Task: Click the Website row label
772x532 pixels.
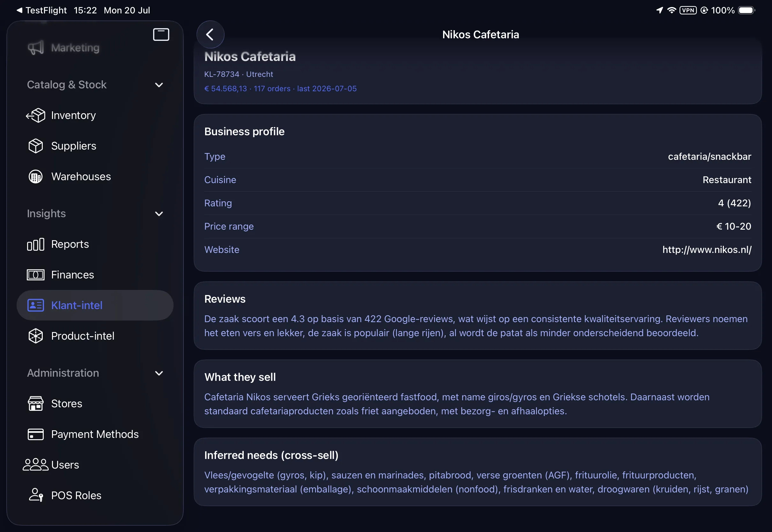Action: pyautogui.click(x=222, y=250)
